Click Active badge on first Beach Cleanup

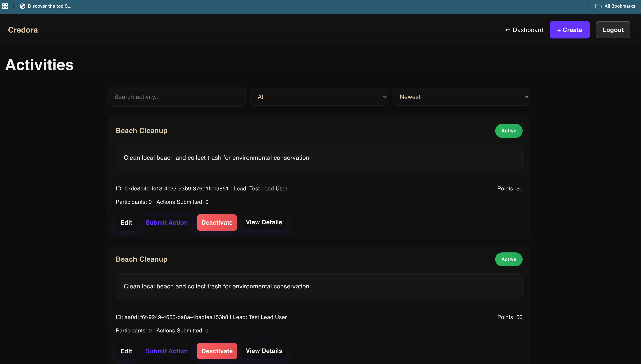coord(509,131)
